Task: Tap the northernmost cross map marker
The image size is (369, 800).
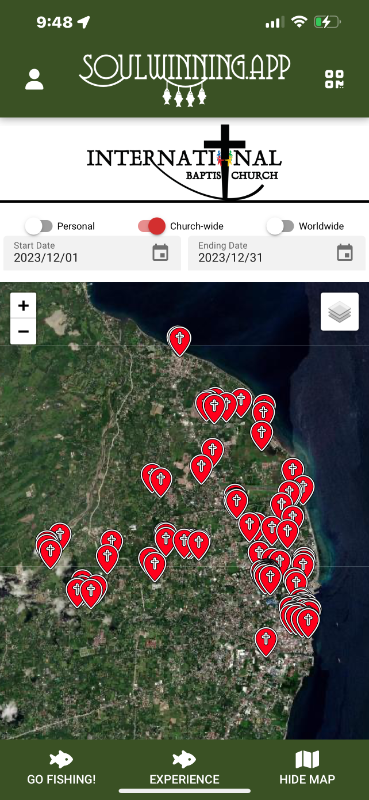Action: (180, 341)
